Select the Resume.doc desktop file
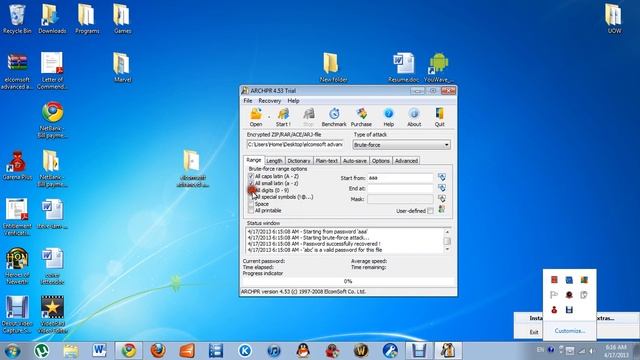Viewport: 640px width, 360px height. pyautogui.click(x=403, y=67)
